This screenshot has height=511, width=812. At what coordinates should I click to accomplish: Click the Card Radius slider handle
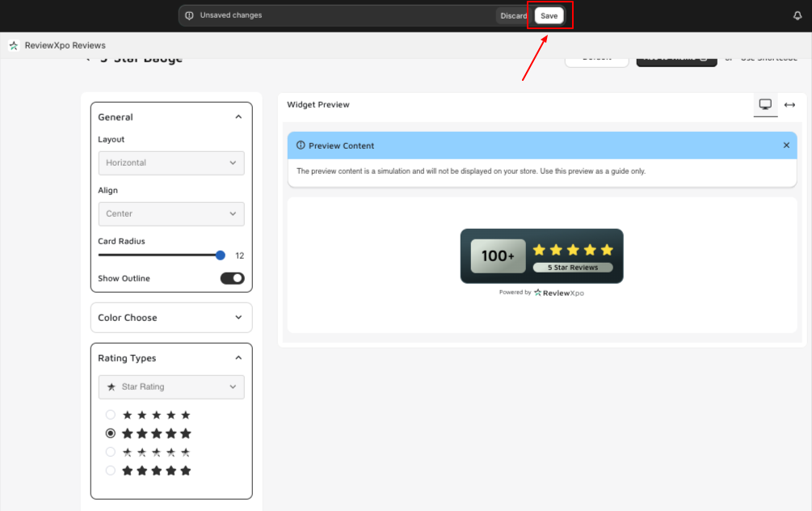[x=221, y=255]
